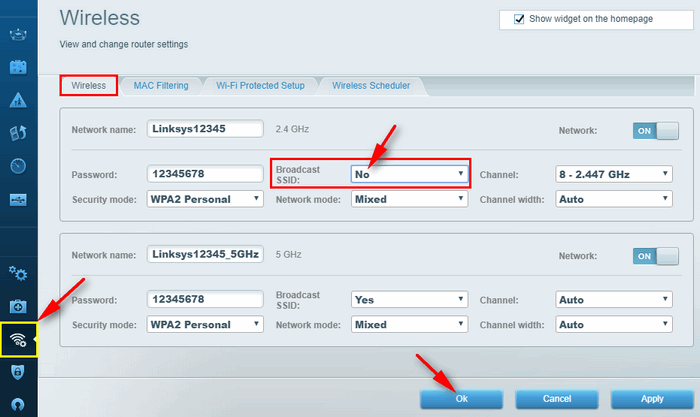Image resolution: width=700 pixels, height=417 pixels.
Task: Open Speed Test gauge icon
Action: pos(18,166)
